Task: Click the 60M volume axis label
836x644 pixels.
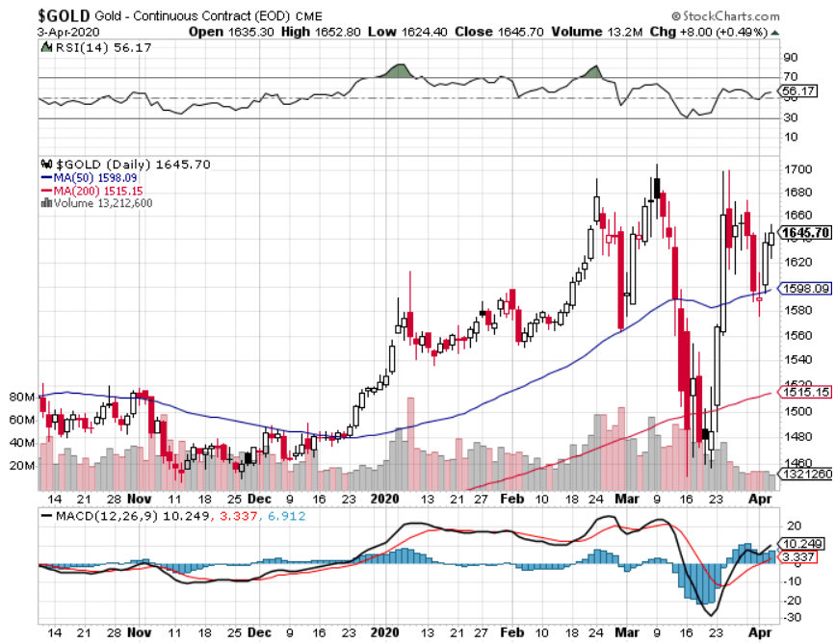Action: [22, 420]
